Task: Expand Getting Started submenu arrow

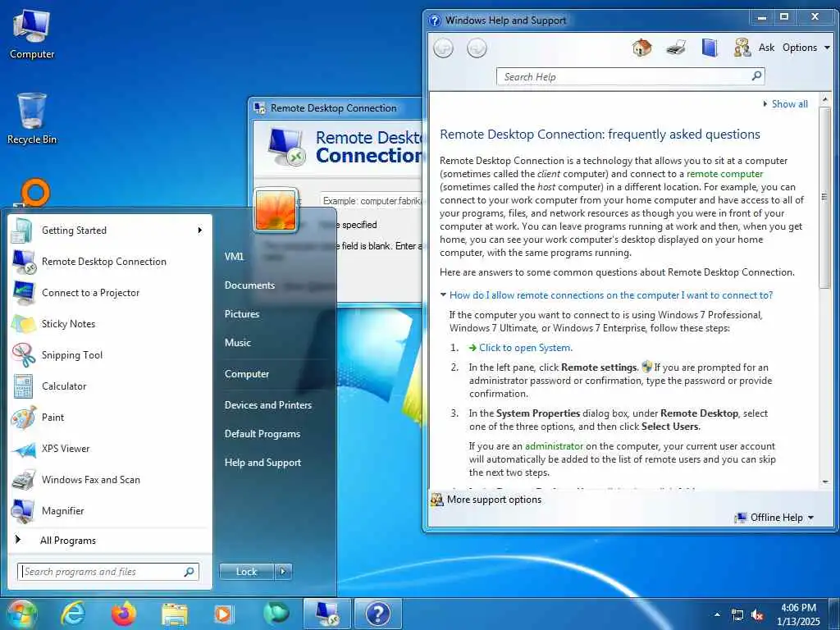Action: point(200,231)
